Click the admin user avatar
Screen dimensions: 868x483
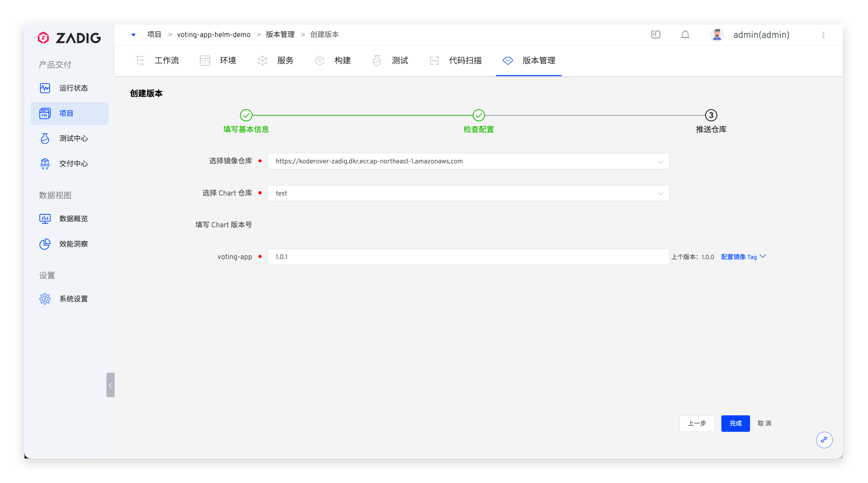click(717, 35)
